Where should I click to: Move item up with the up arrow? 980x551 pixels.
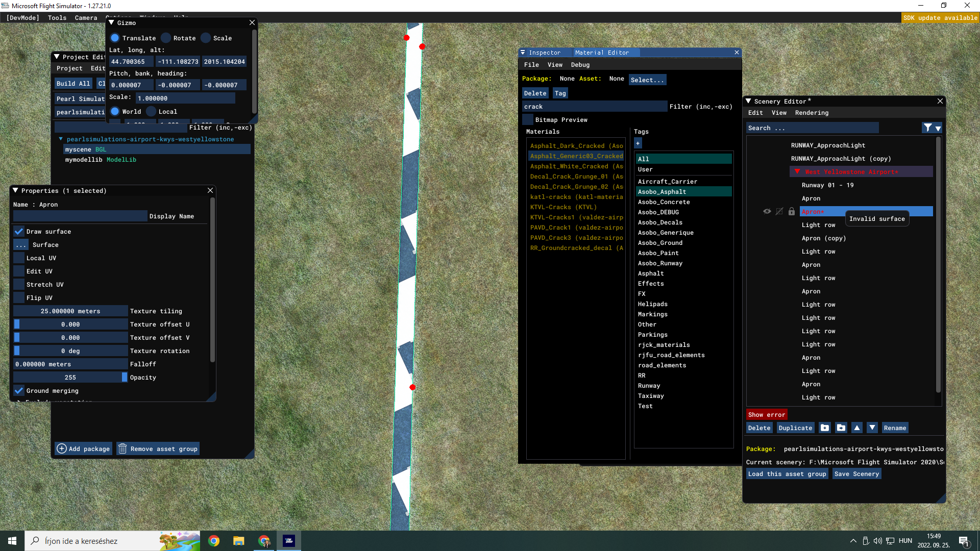[x=857, y=428]
